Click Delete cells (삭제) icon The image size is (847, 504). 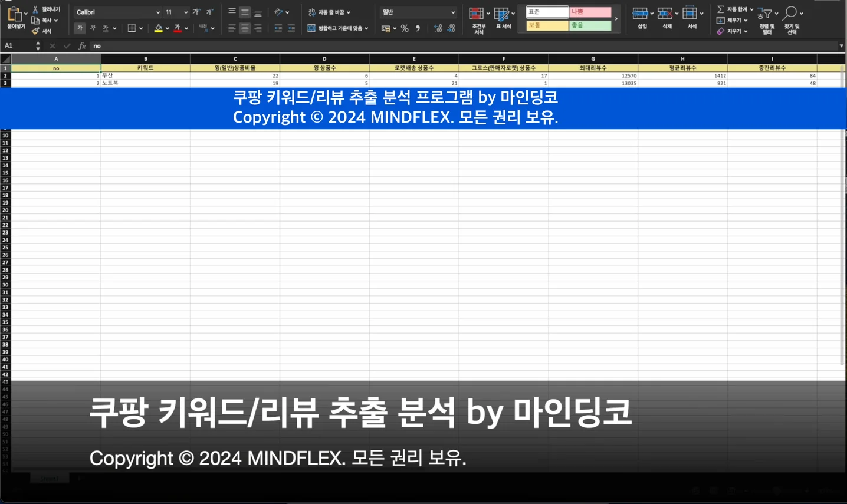tap(665, 13)
